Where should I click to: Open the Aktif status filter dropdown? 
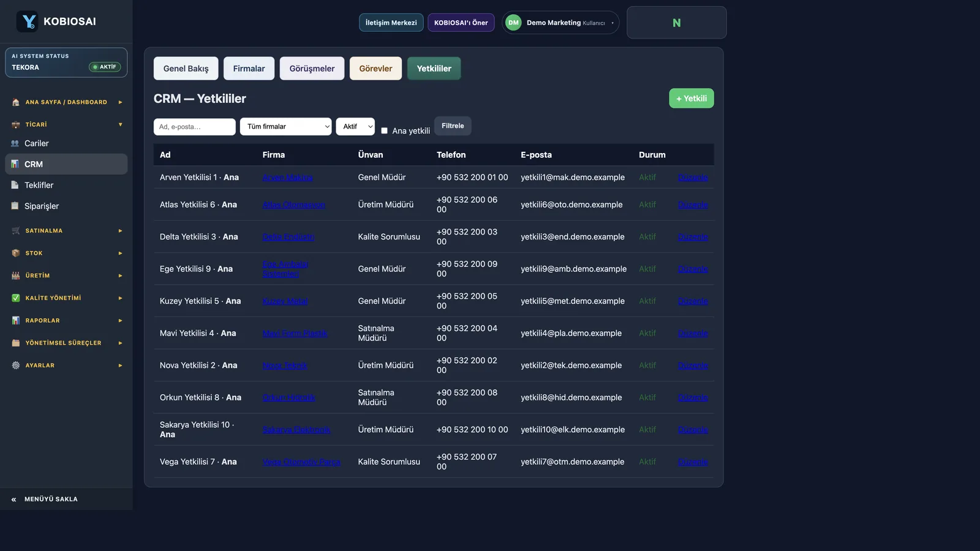point(355,127)
